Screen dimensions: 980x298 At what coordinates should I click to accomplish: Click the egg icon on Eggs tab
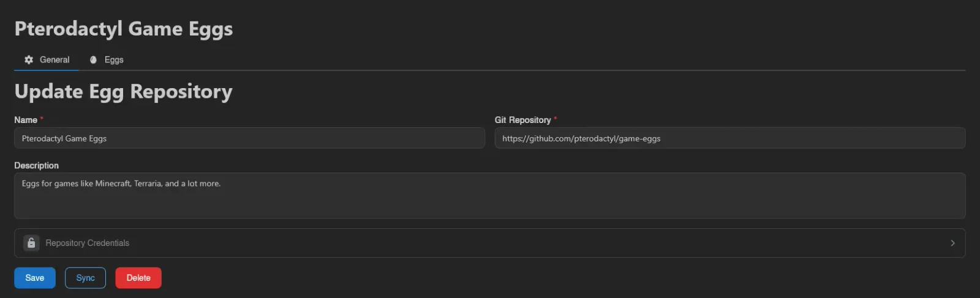[x=94, y=60]
